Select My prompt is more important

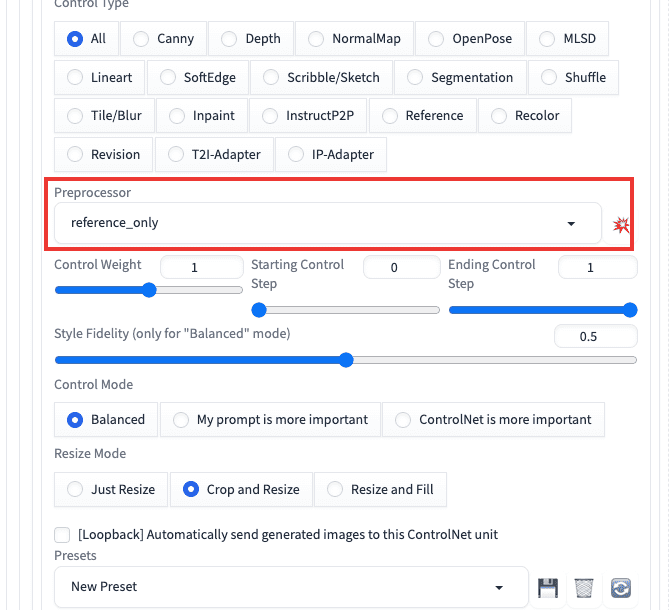pos(270,419)
